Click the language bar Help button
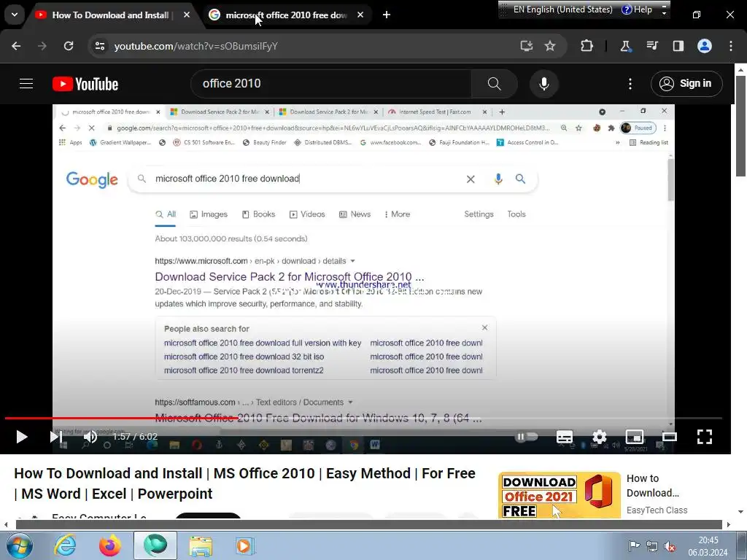This screenshot has width=747, height=560. (637, 9)
